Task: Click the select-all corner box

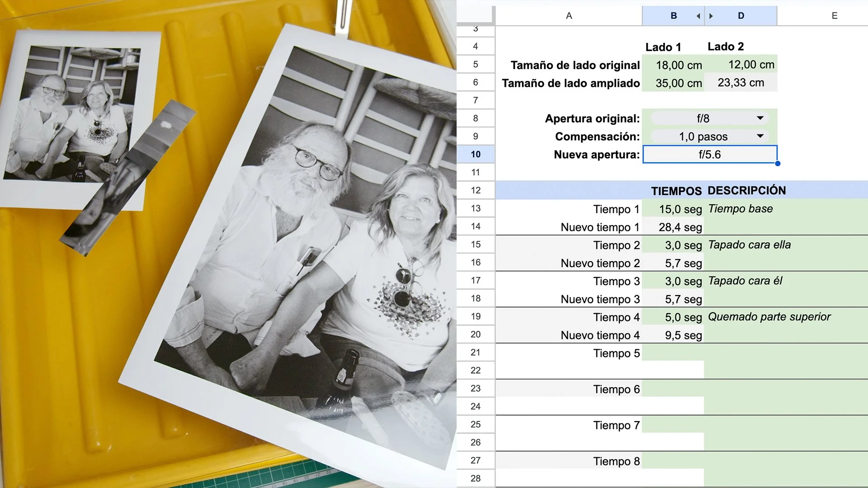Action: coord(475,15)
